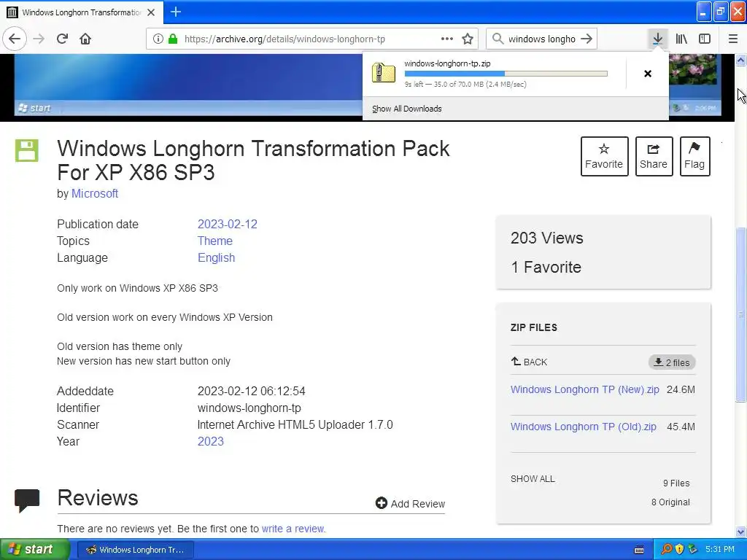Open publication date 2023-02-12 link

click(x=228, y=224)
